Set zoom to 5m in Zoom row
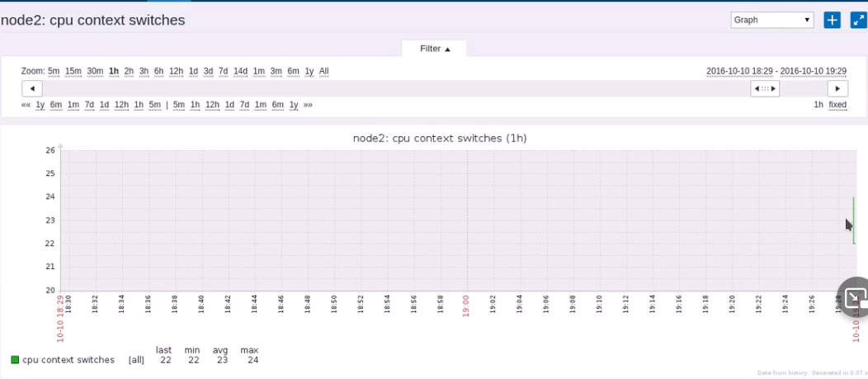The image size is (868, 379). [54, 72]
